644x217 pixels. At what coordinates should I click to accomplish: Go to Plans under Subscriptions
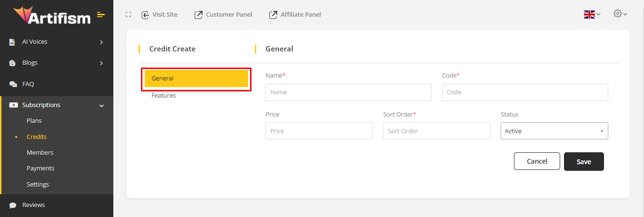pos(34,121)
